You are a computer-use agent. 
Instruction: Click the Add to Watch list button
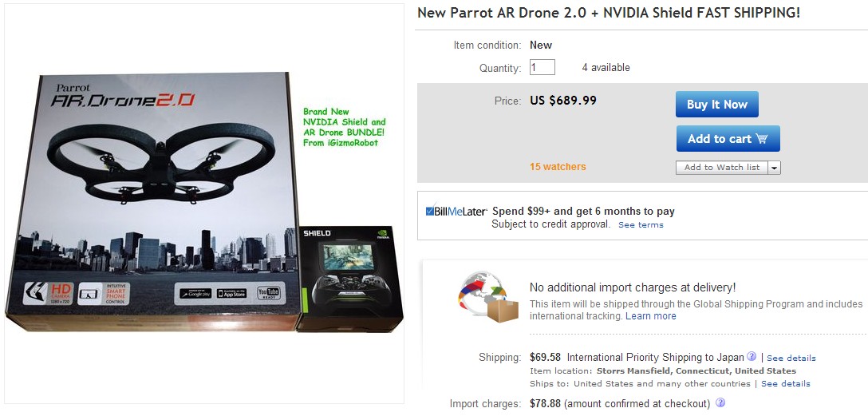[x=722, y=168]
